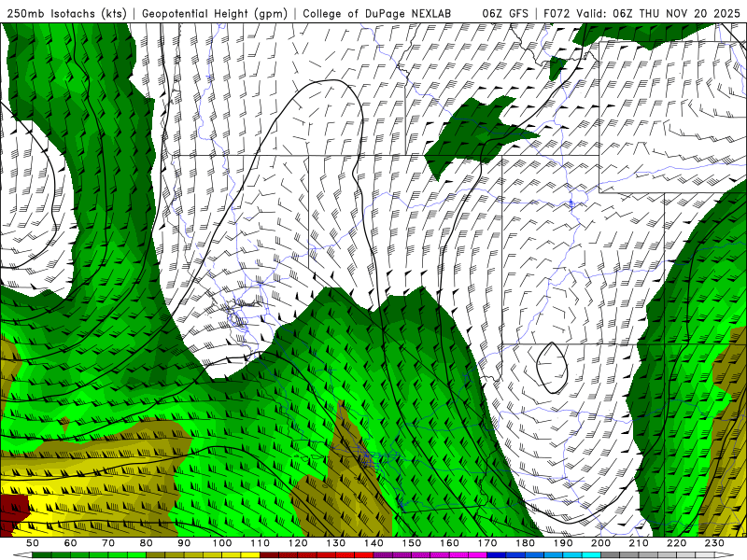Click the 90 value on the color scale
Screen dimensions: 747x560
pyautogui.click(x=184, y=543)
